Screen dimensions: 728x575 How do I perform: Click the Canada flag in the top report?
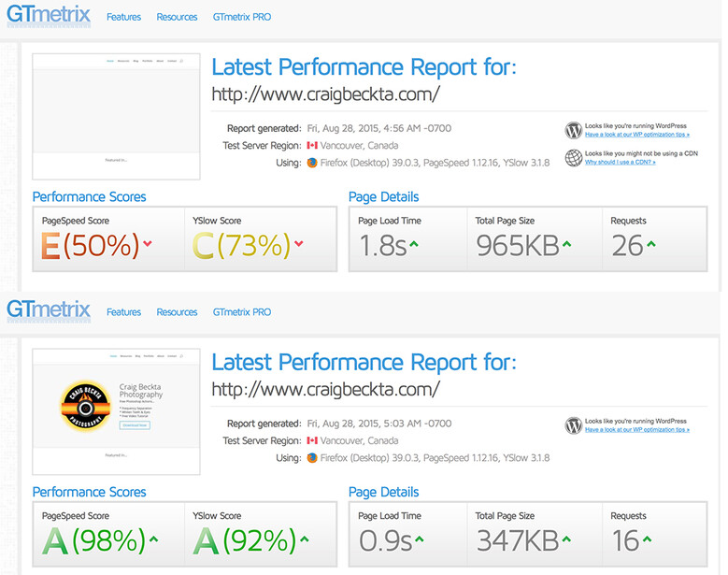(x=312, y=145)
